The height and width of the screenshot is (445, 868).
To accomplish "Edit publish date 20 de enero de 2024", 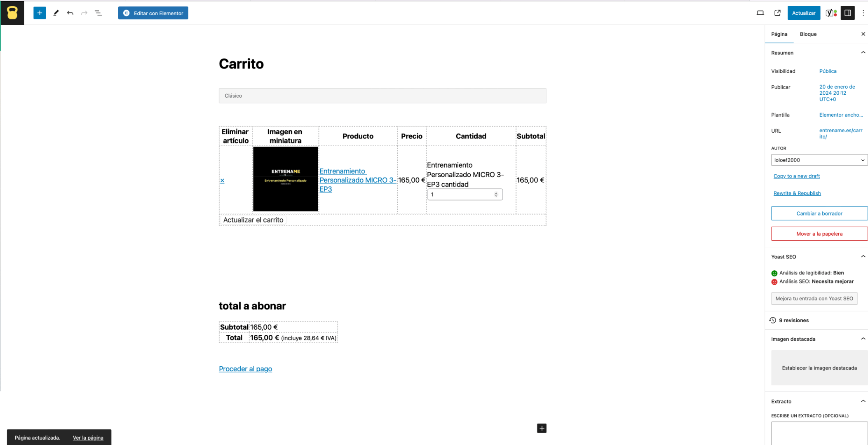I will coord(837,93).
